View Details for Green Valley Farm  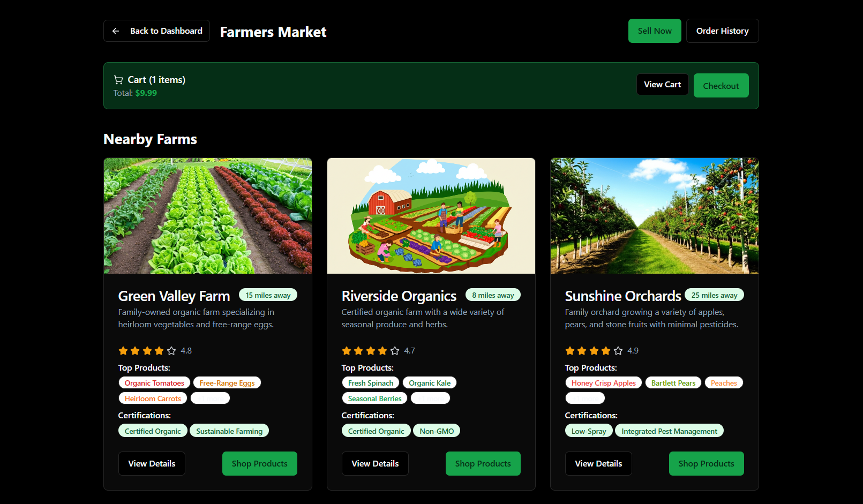152,464
